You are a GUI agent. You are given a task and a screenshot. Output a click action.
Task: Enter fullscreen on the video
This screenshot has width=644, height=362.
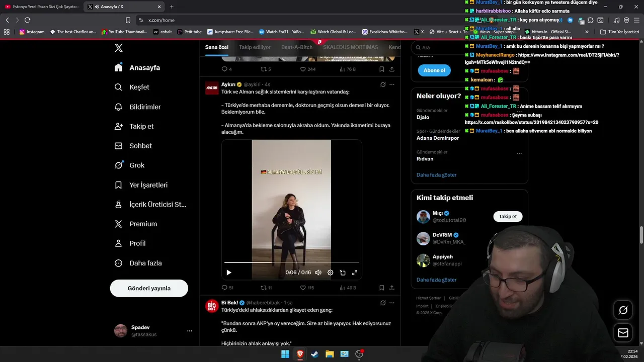355,273
